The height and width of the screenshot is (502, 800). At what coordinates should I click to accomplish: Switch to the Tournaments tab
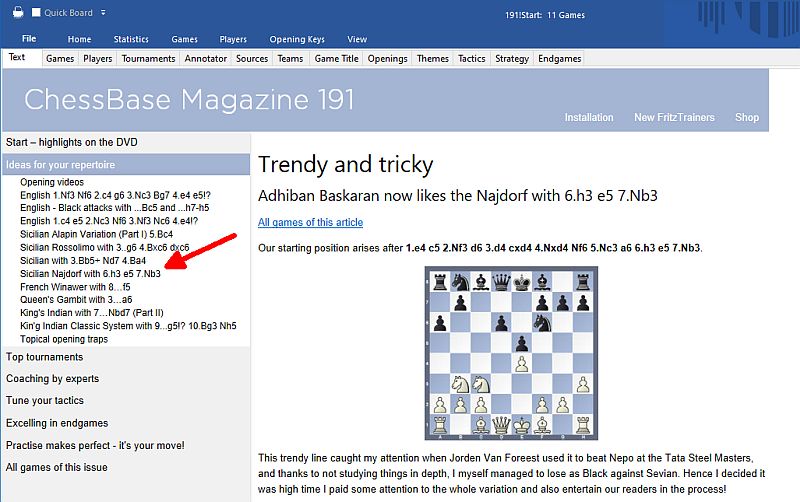pos(148,59)
